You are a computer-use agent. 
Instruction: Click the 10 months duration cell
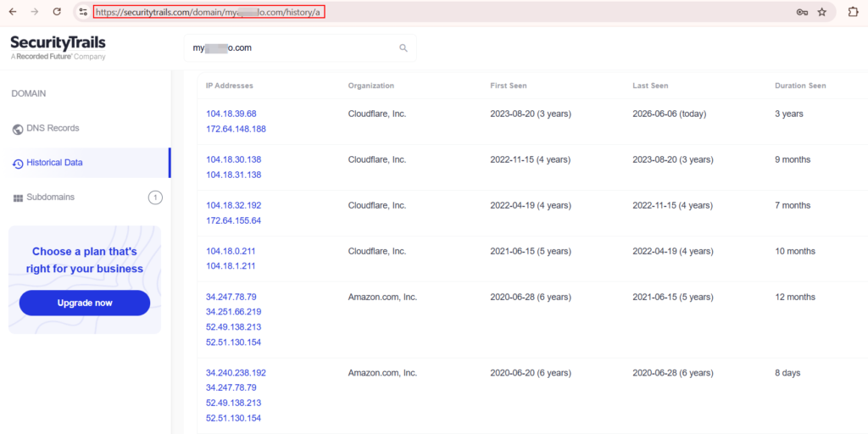pos(795,251)
